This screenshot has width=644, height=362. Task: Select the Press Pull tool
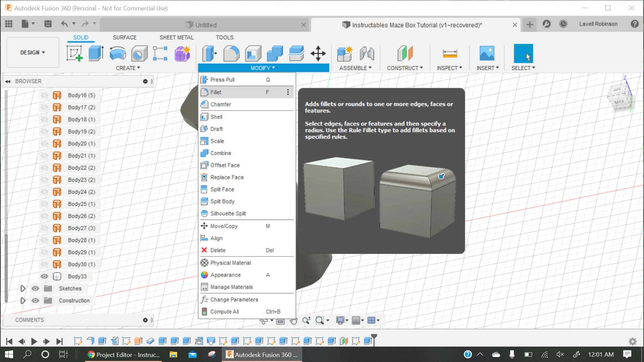[222, 79]
